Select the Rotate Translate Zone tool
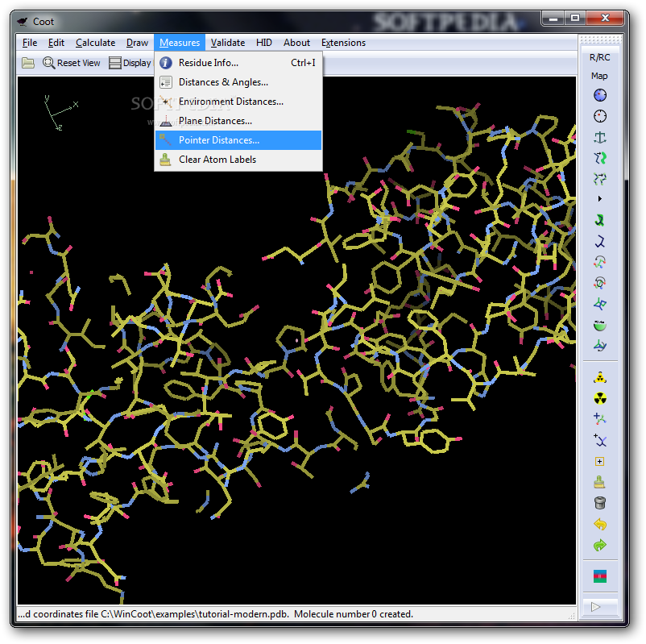Viewport: 646px width, 644px height. [600, 178]
